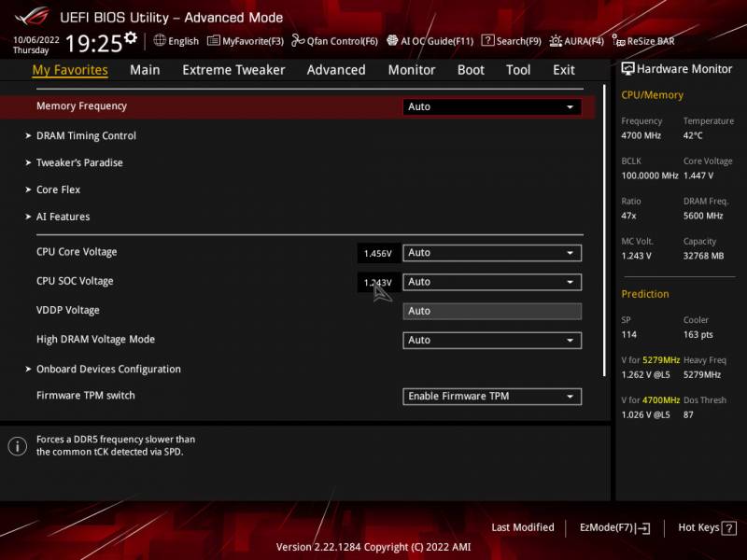
Task: Open AURA lighting icon
Action: click(x=556, y=41)
